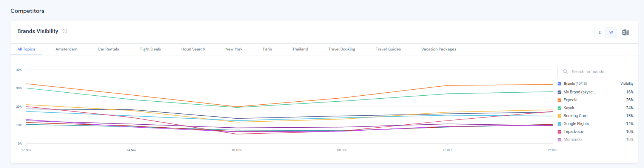
Task: Switch to weekly view with W button
Action: pyautogui.click(x=611, y=32)
